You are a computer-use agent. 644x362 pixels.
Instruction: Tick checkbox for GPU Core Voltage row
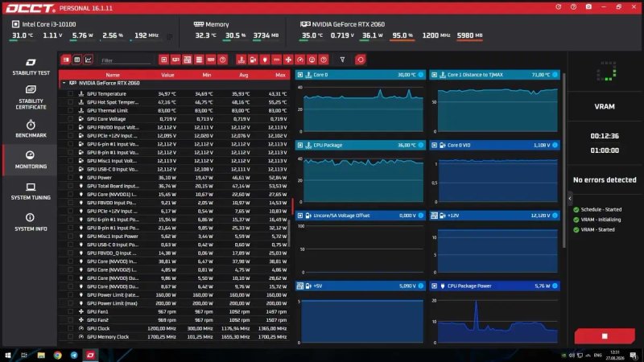[x=71, y=119]
